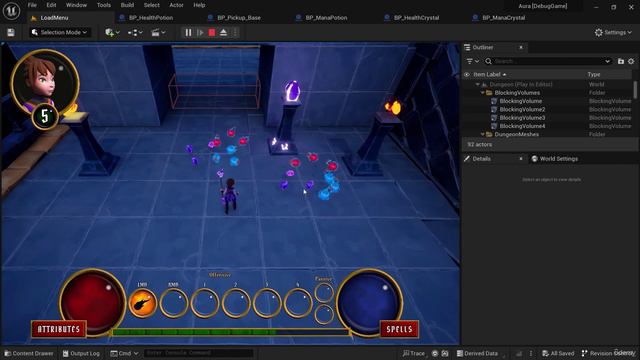Expand the Outliner search history arrow
This screenshot has width=640, height=360.
click(x=607, y=61)
